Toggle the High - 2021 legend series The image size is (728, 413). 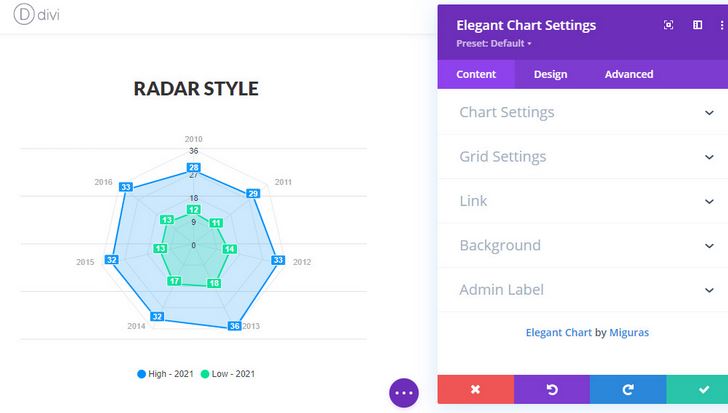[x=165, y=374]
